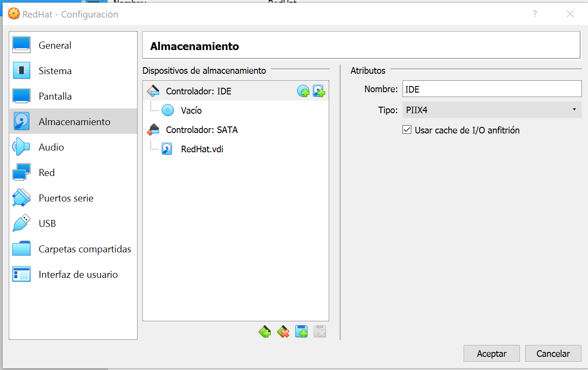This screenshot has height=370, width=588.
Task: Add optical drive to IDE controller
Action: tap(303, 91)
